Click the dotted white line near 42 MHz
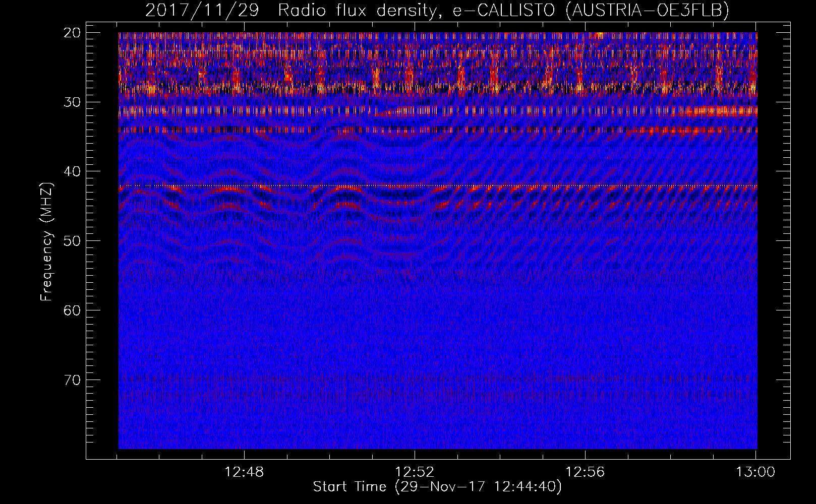816x504 pixels. pos(438,185)
